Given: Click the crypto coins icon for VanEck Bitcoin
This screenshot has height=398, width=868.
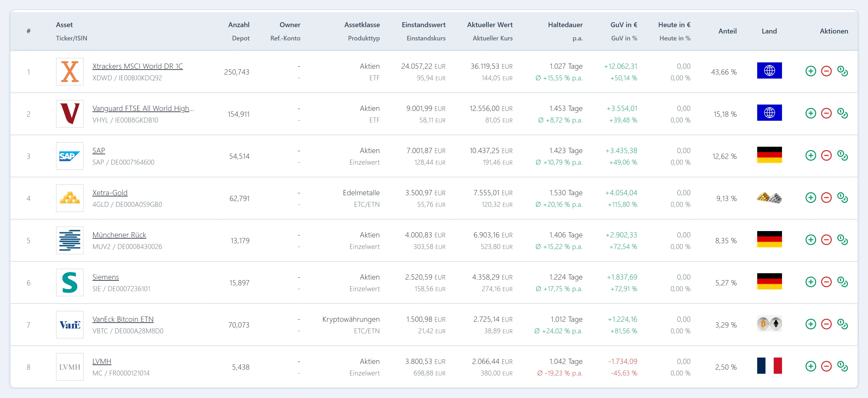Looking at the screenshot, I should (769, 324).
